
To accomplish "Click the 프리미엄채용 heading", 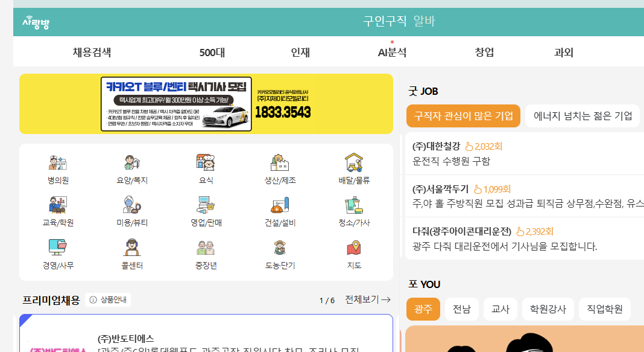I will pyautogui.click(x=51, y=300).
